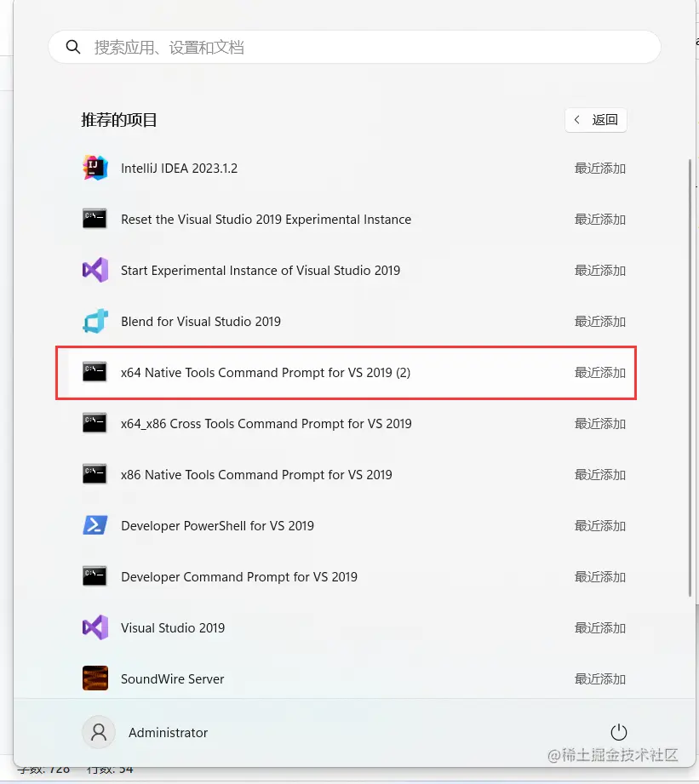Open Blend for Visual Studio 2019 text
The image size is (699, 784).
pyautogui.click(x=201, y=322)
